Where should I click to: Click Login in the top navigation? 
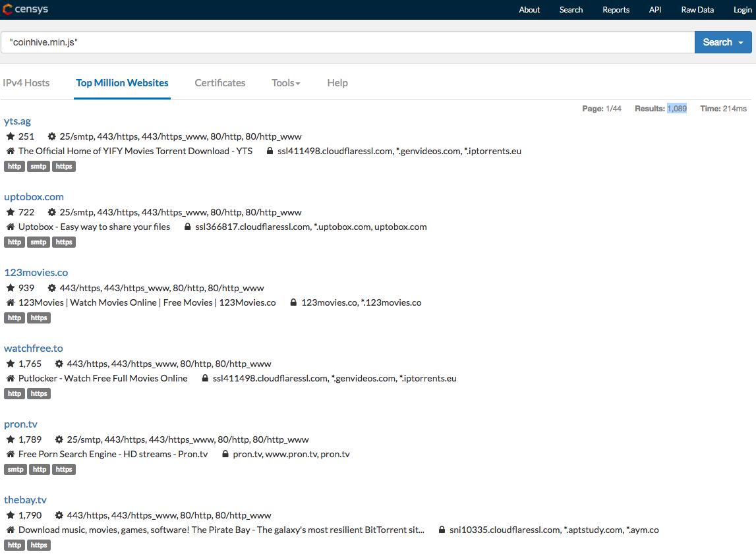742,10
